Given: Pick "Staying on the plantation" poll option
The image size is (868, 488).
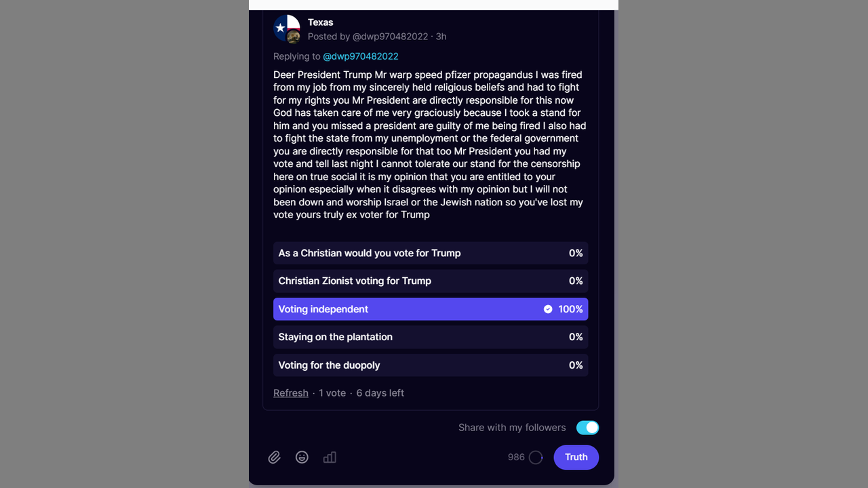Looking at the screenshot, I should tap(430, 337).
